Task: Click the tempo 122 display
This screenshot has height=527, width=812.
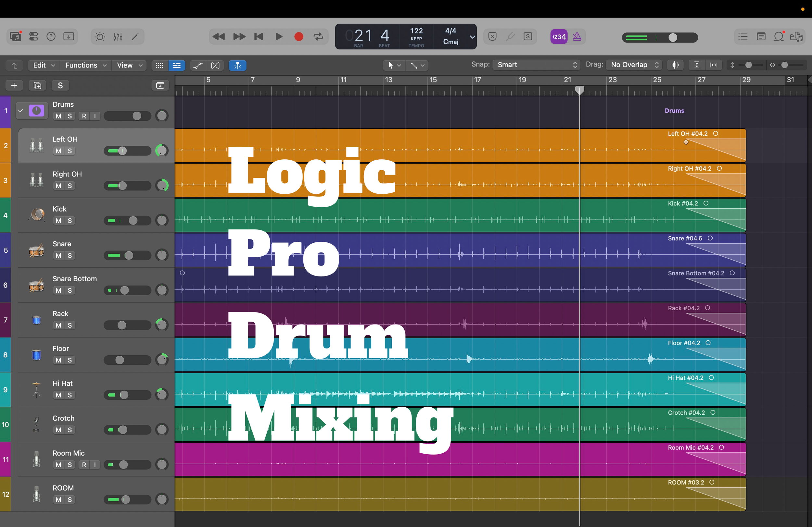Action: (416, 31)
